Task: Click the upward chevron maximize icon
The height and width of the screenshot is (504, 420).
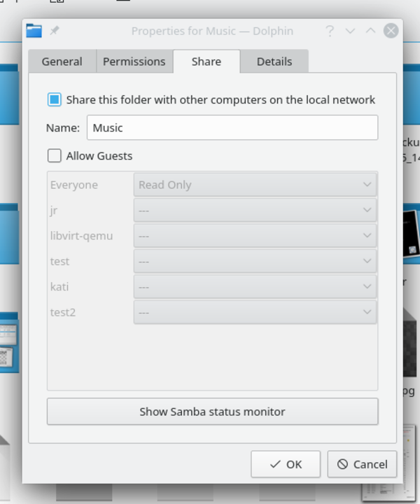Action: coord(371,31)
